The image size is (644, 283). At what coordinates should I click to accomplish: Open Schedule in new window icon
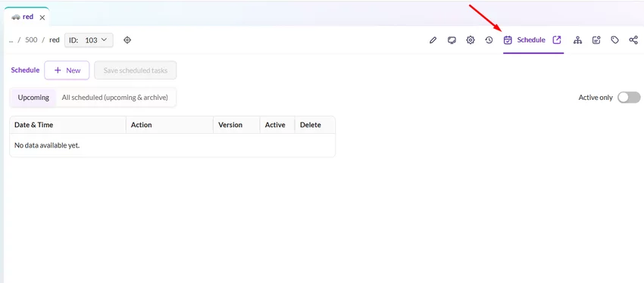(557, 40)
